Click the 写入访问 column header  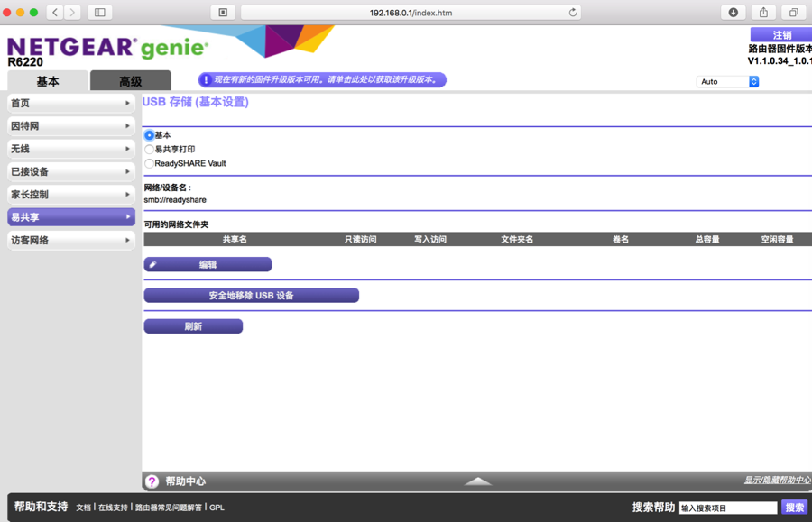click(430, 239)
